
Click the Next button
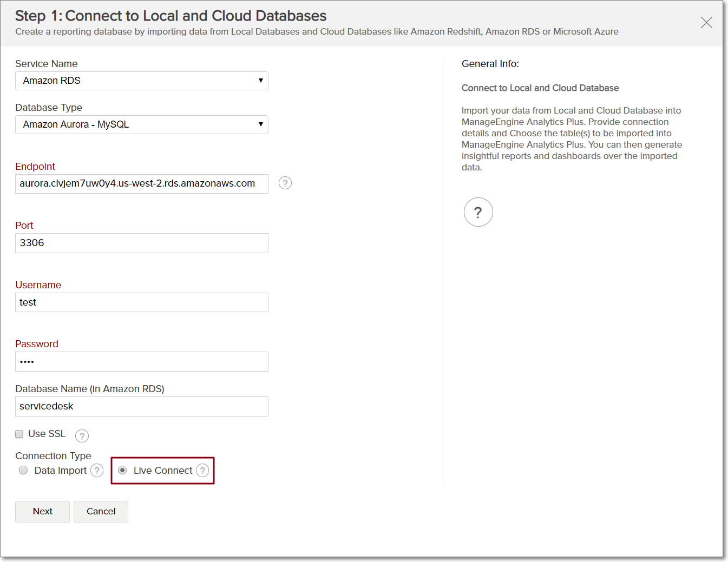(x=42, y=512)
